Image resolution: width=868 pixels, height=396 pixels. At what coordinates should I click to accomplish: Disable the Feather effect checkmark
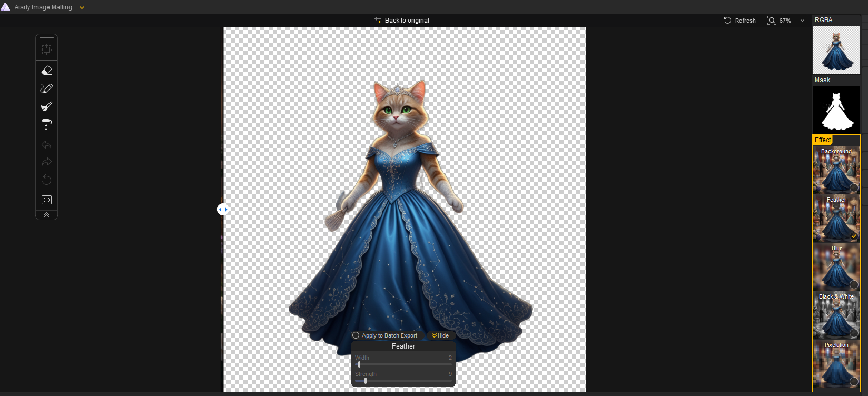click(x=854, y=236)
